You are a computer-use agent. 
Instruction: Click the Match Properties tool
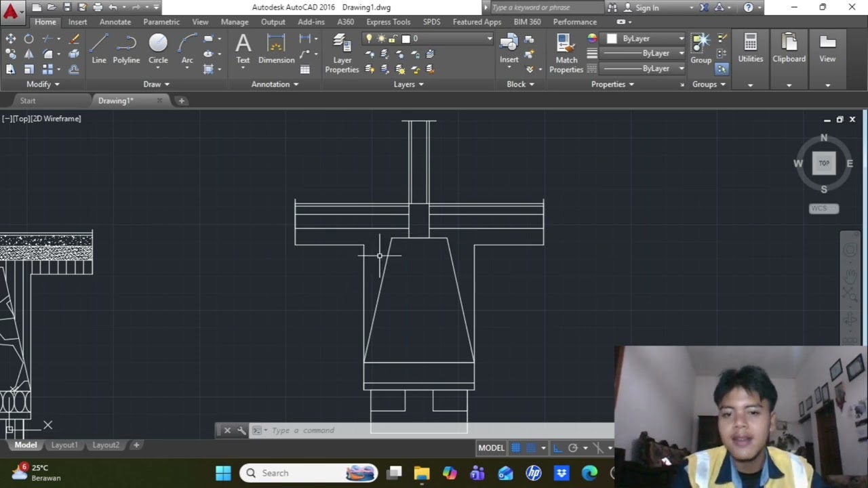(566, 54)
